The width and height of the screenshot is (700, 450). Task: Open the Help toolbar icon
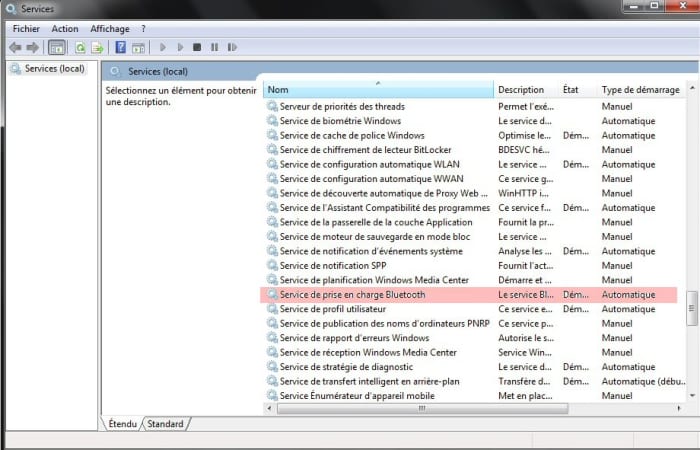(x=121, y=47)
